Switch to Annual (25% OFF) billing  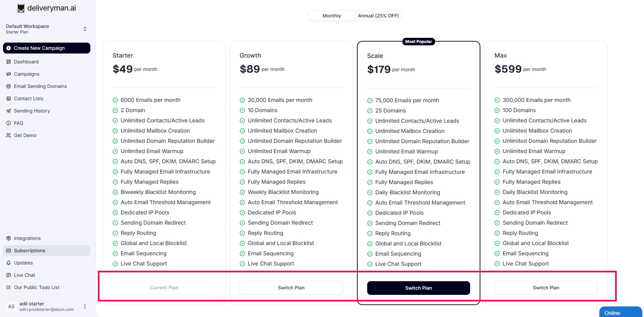[378, 16]
